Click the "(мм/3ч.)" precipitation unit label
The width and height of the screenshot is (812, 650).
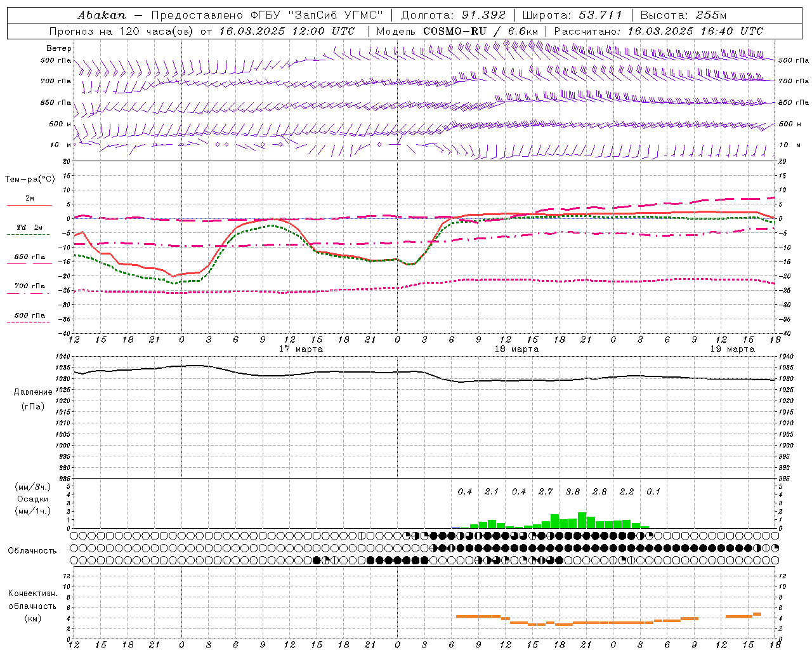[33, 487]
